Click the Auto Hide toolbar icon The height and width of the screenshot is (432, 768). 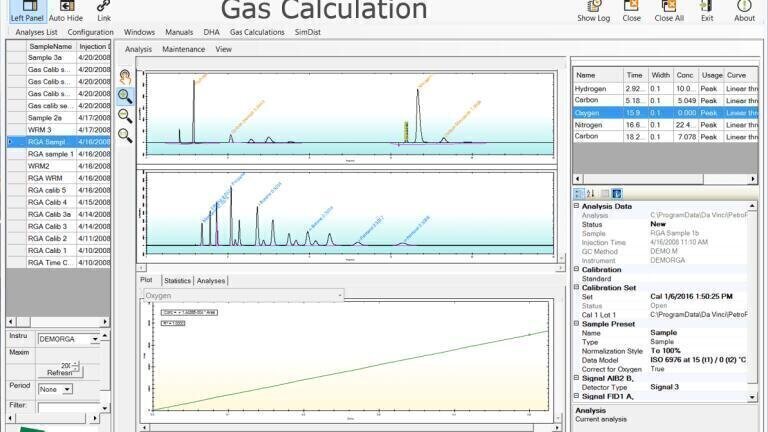pyautogui.click(x=66, y=11)
